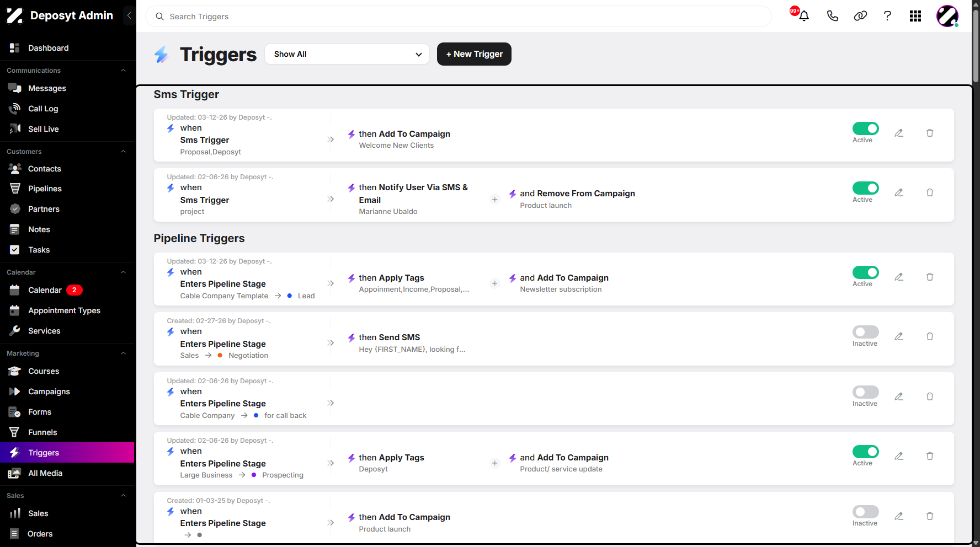Collapse the Customers sidebar section

click(x=124, y=152)
